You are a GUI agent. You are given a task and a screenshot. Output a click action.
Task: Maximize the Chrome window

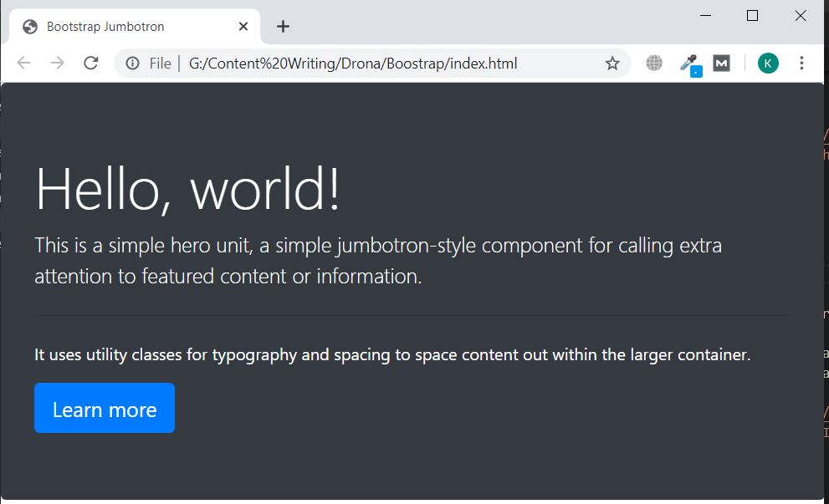coord(752,16)
